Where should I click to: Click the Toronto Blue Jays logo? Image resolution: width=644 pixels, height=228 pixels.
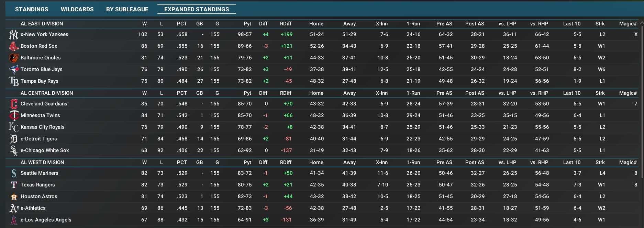tap(13, 69)
